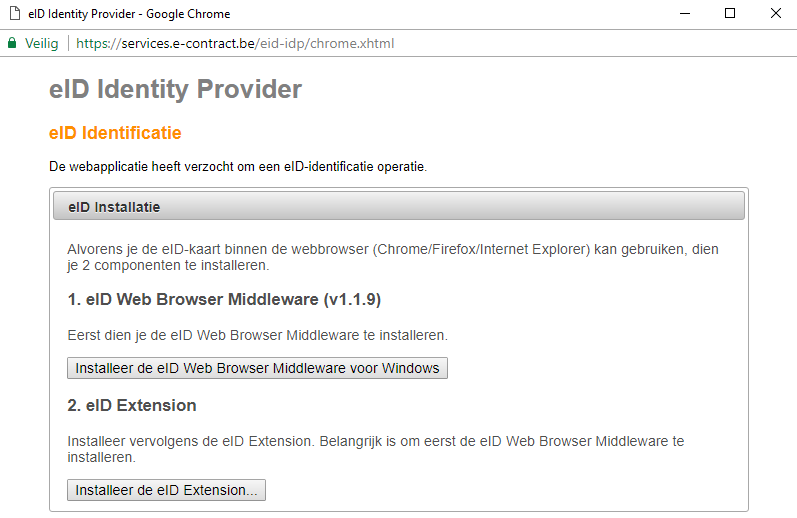Click Installeer de eID Extension button

point(166,490)
